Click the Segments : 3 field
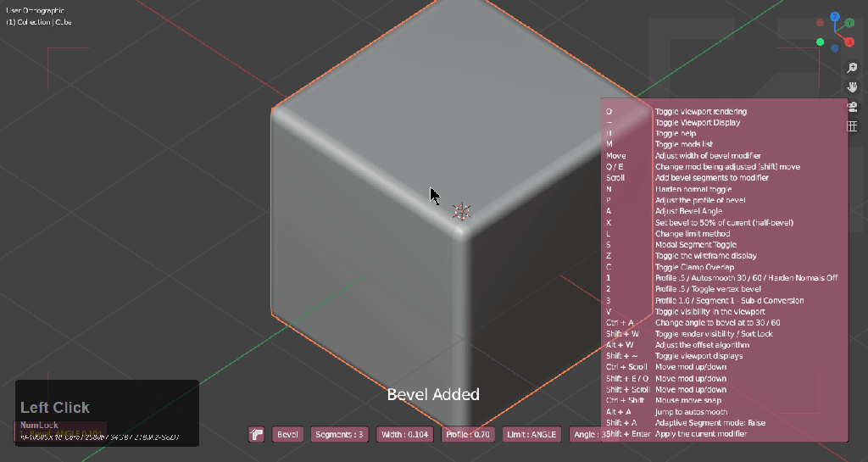This screenshot has width=868, height=462. pos(339,434)
